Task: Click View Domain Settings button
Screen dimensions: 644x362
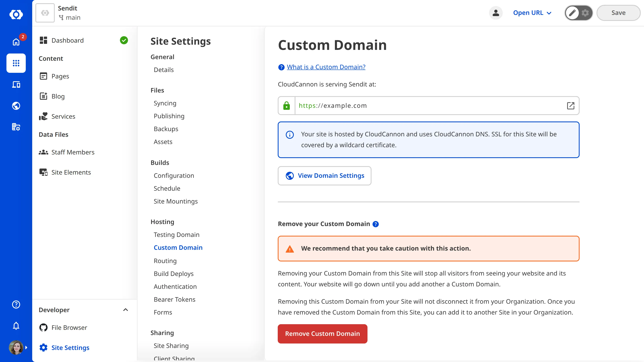Action: (324, 176)
